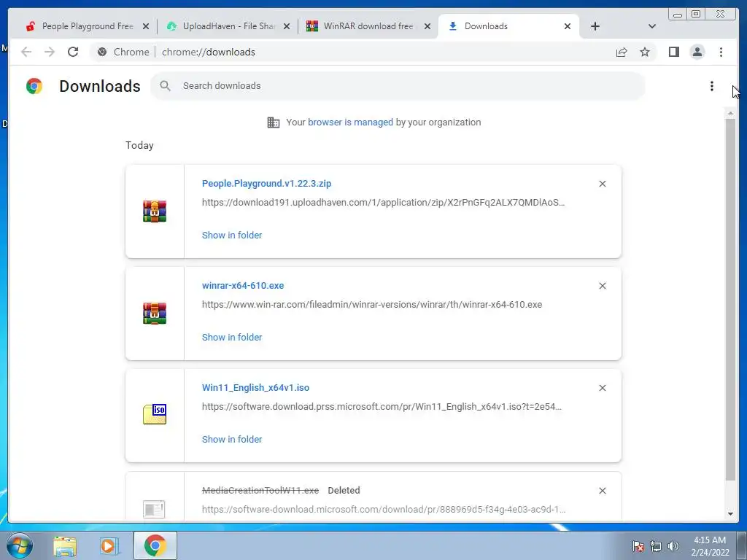Screen dimensions: 747x560
Task: Bookmark this page with the star icon
Action: (645, 52)
